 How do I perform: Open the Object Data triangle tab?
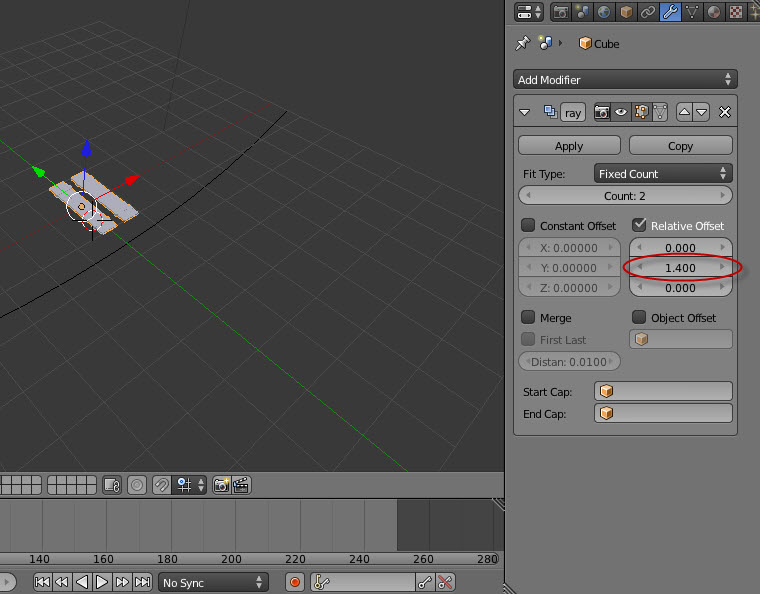click(692, 12)
